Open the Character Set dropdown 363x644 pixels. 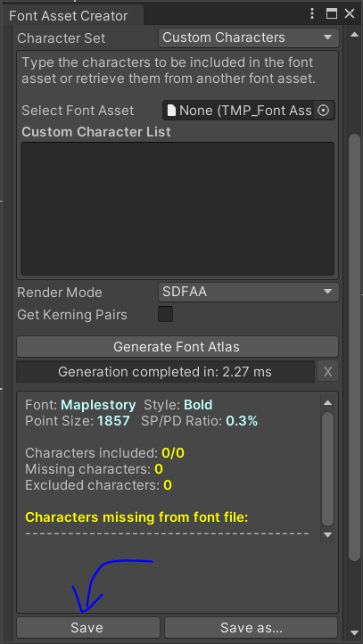click(x=249, y=37)
